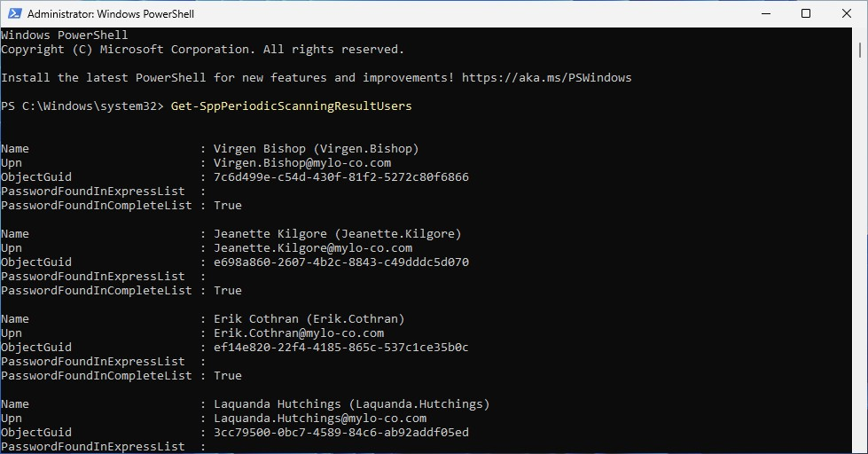868x454 pixels.
Task: Click the PowerShell icon in title bar
Action: pos(14,13)
